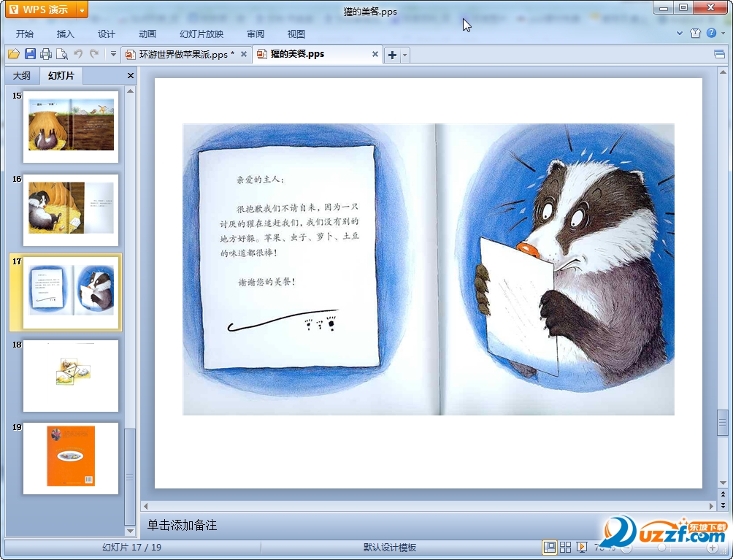The image size is (733, 560).
Task: Select slide 16 thumbnail
Action: (71, 210)
